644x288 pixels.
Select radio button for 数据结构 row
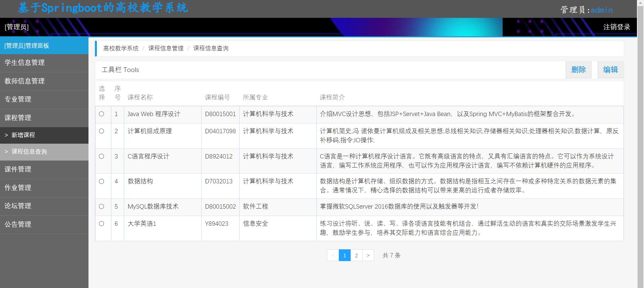[101, 182]
